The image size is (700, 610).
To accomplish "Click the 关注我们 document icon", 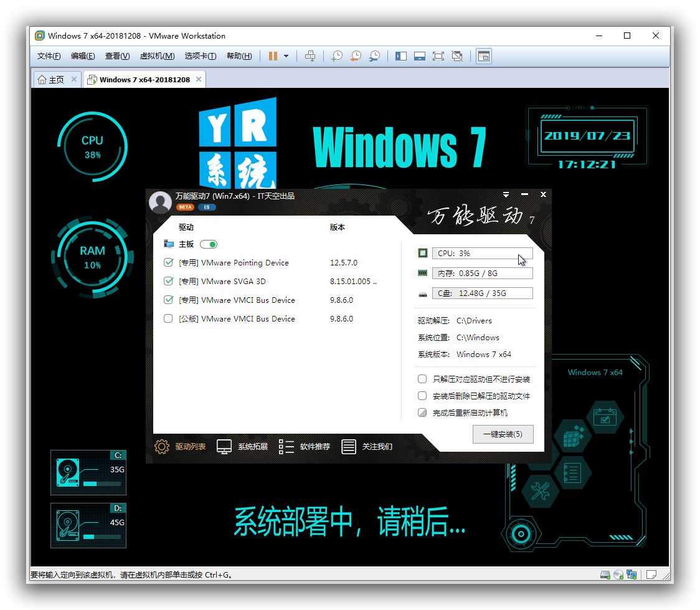I will pos(349,447).
